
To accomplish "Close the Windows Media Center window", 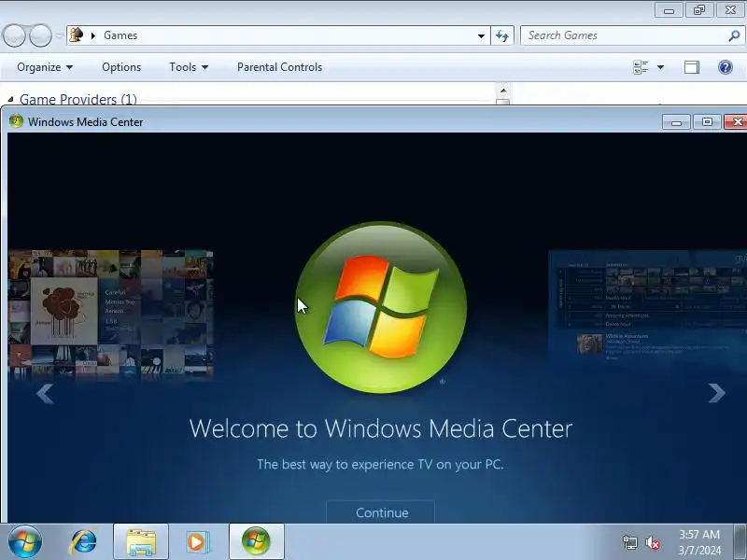I will pos(736,122).
